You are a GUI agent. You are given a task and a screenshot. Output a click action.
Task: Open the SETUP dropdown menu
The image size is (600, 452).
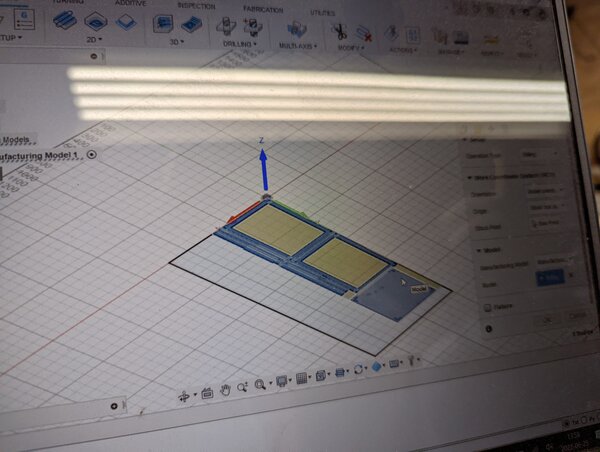tap(11, 38)
